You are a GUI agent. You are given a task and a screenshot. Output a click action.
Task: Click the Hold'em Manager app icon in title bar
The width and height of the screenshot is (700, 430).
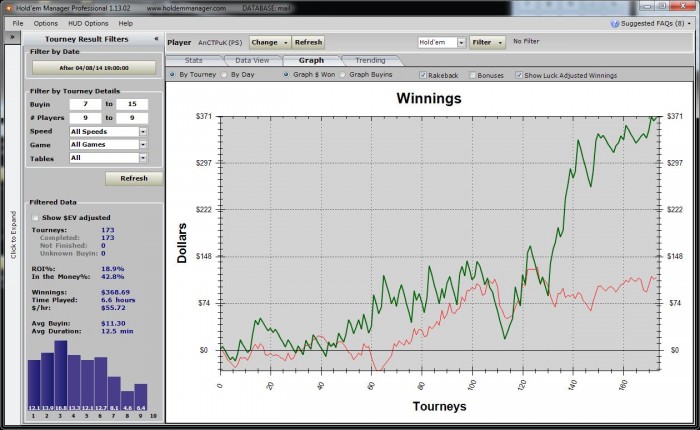click(x=8, y=8)
